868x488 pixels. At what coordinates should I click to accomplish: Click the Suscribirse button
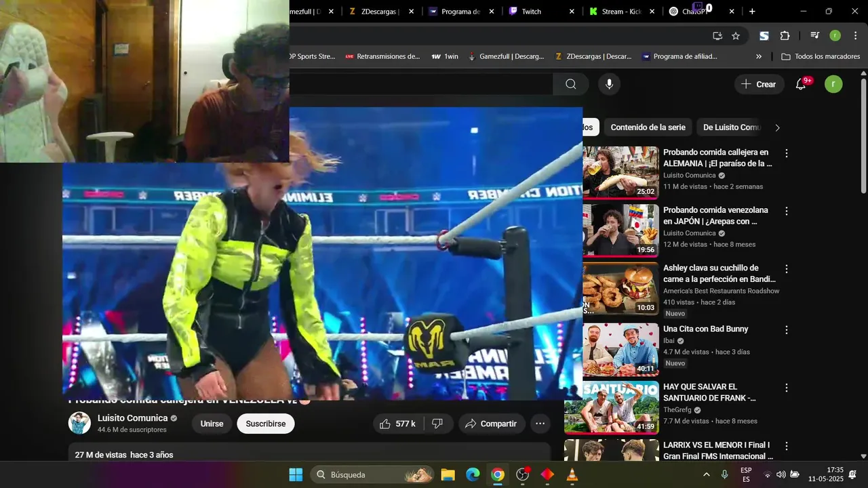[x=266, y=424]
